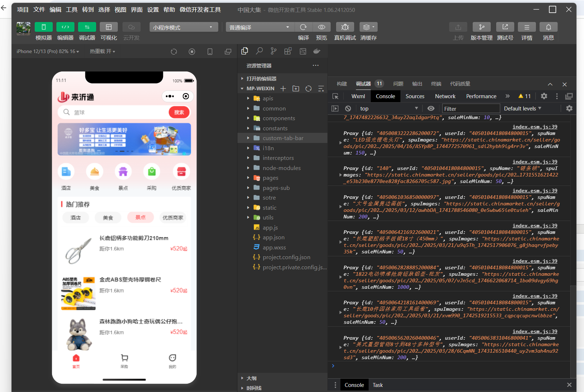Open the 工具 menu

click(72, 10)
